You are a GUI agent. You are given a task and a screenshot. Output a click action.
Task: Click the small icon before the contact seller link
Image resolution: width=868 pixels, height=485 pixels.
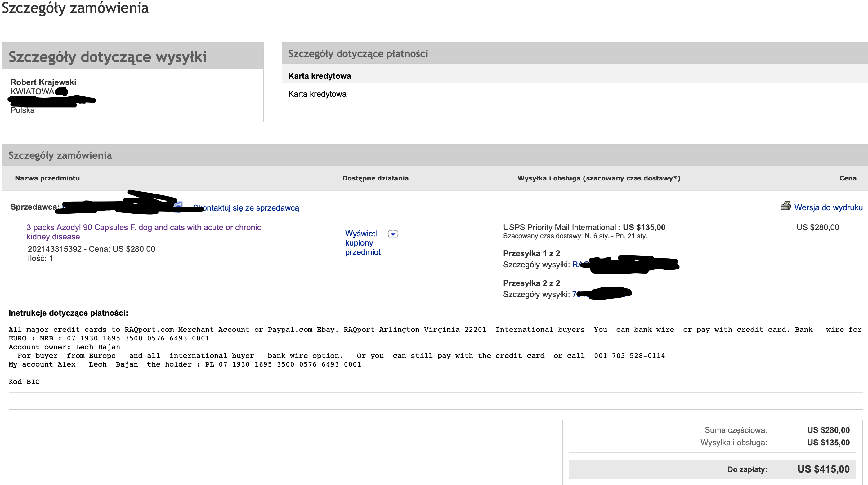(x=179, y=207)
